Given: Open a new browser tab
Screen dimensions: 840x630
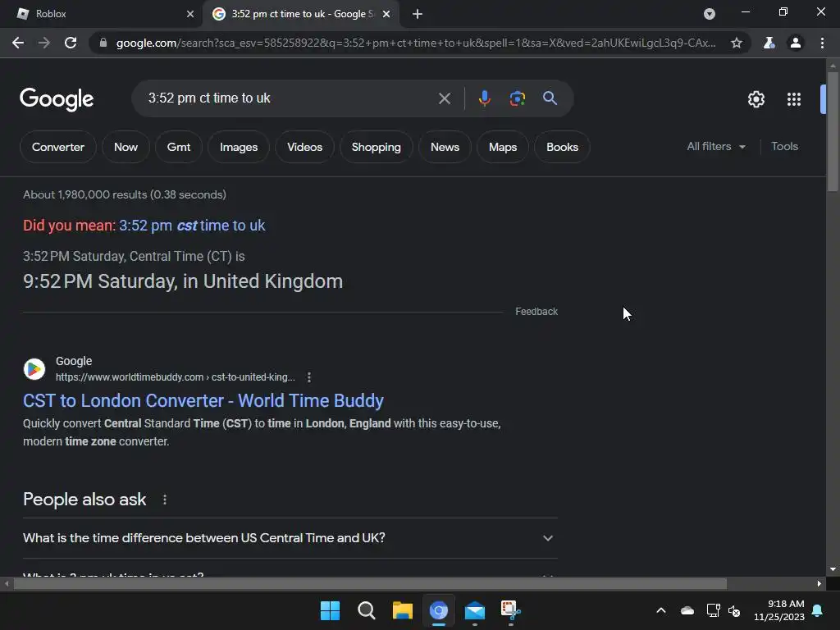Looking at the screenshot, I should click(x=418, y=14).
